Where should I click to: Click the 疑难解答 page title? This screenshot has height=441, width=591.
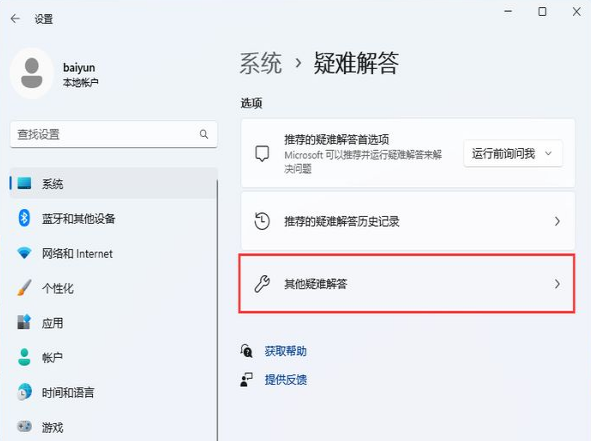point(356,63)
